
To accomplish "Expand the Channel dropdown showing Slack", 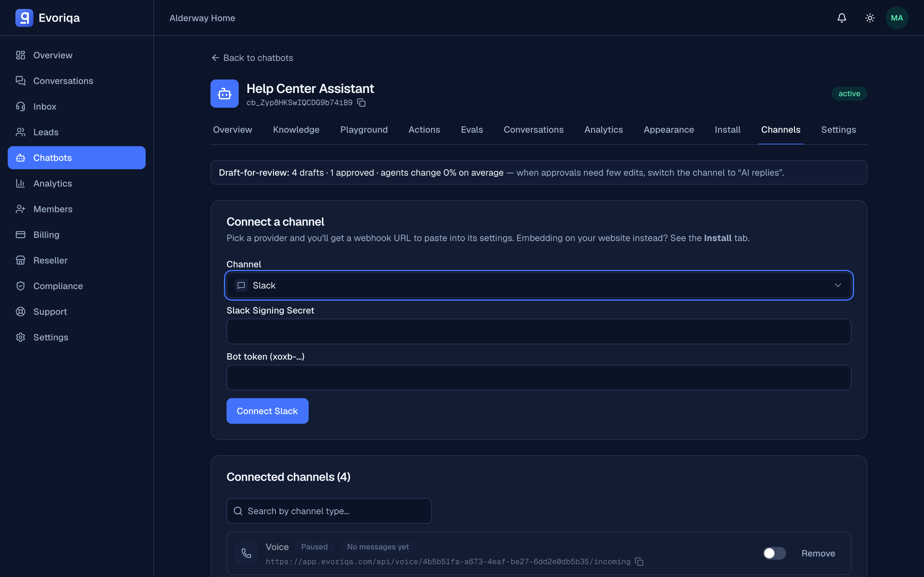I will (x=539, y=285).
